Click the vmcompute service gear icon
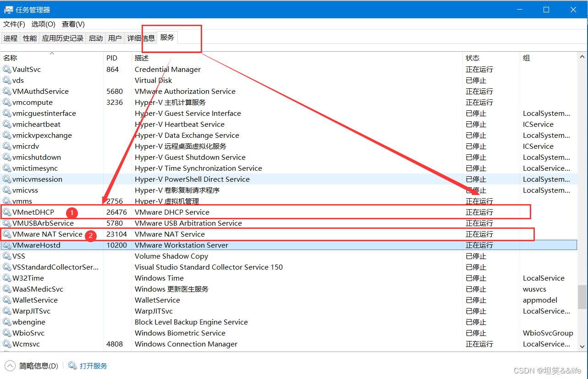 tap(6, 103)
